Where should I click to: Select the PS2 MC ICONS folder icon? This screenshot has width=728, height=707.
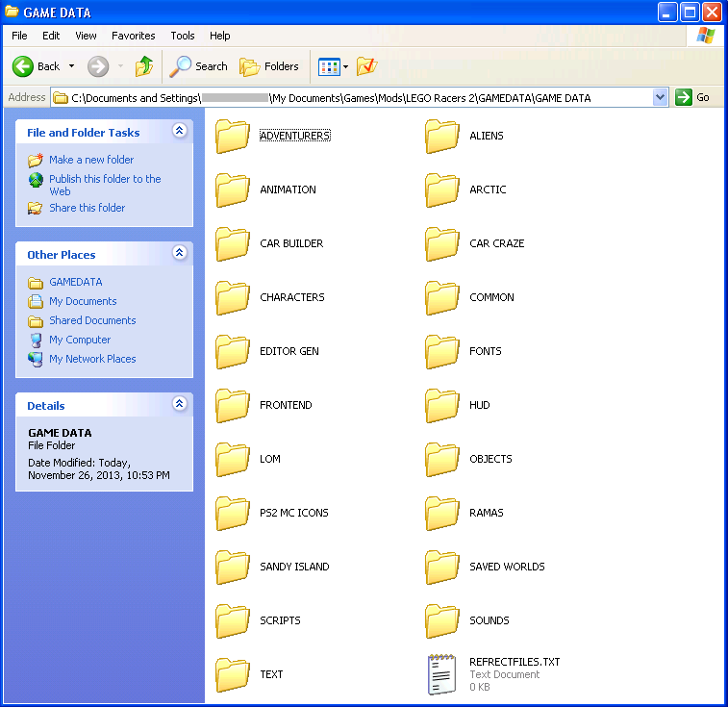pyautogui.click(x=233, y=513)
